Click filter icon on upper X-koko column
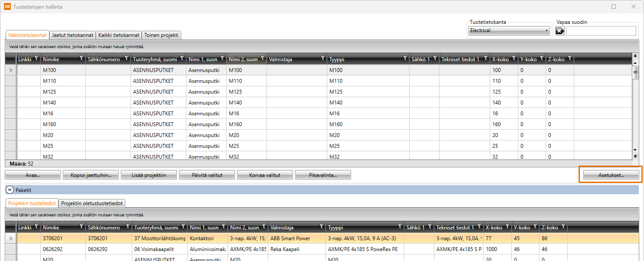Screen dimensions: 644x261 [x=514, y=59]
